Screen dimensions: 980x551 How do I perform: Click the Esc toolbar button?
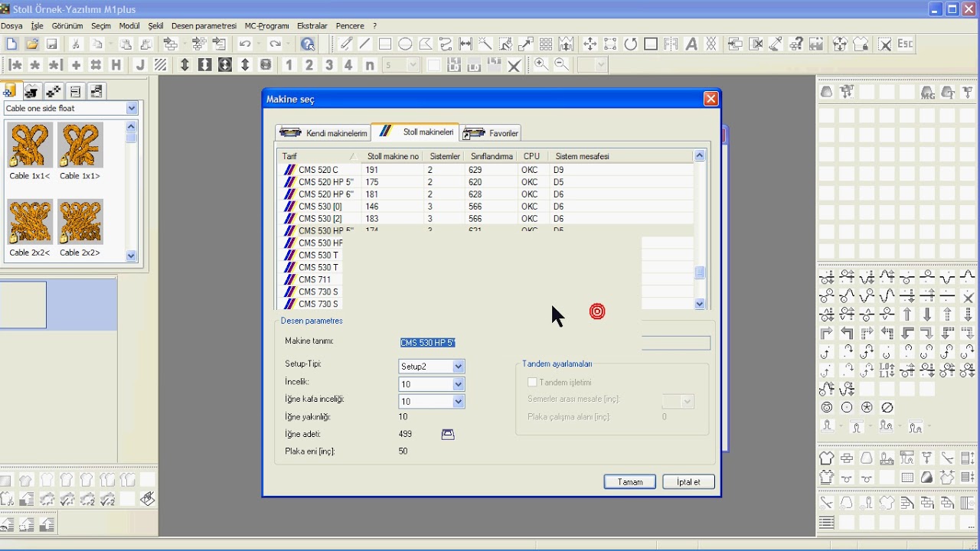(905, 44)
